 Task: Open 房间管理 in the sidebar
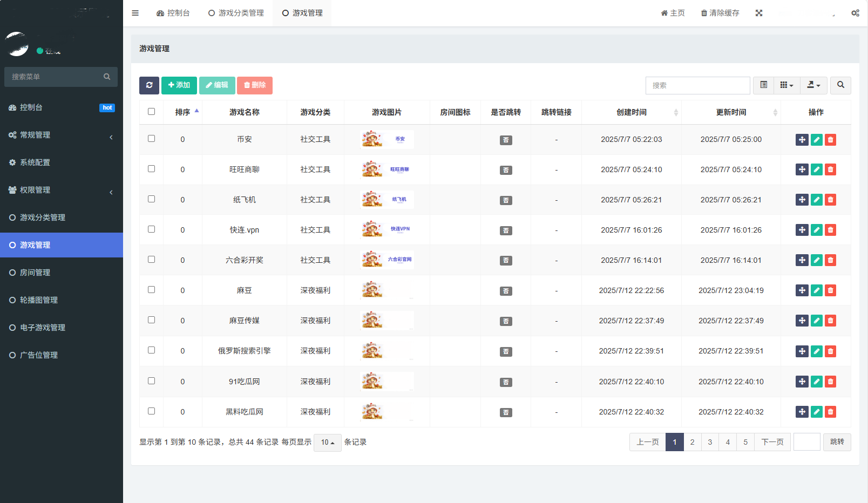(35, 273)
